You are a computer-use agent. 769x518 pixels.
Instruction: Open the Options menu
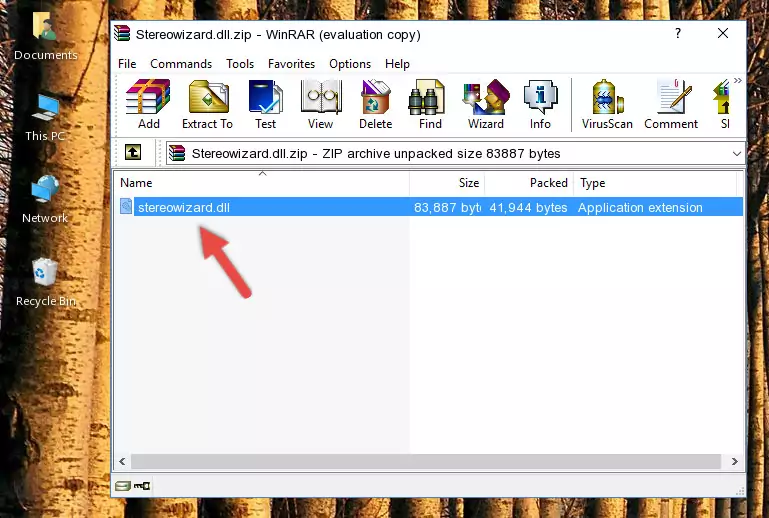350,64
